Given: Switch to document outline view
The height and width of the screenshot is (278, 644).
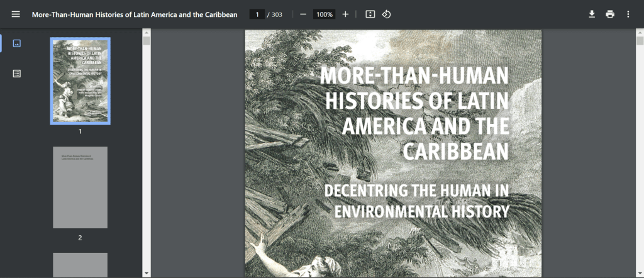Looking at the screenshot, I should click(x=17, y=74).
